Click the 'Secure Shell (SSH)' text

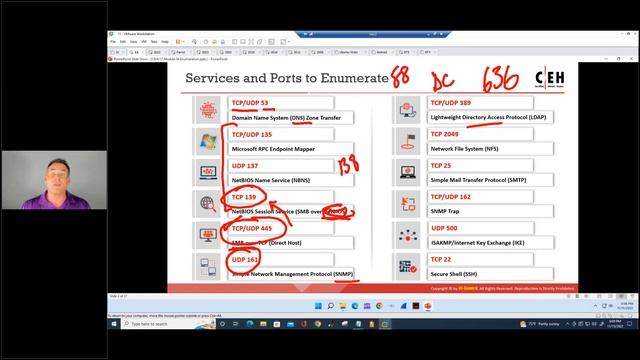tap(453, 274)
